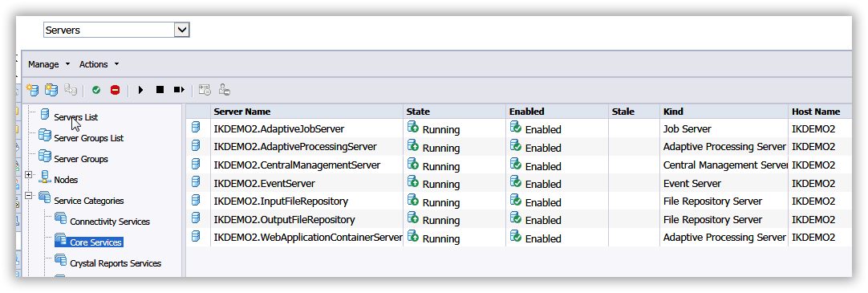Screen dimensions: 868x293
Task: Click the server icon beside EventServer
Action: [196, 181]
